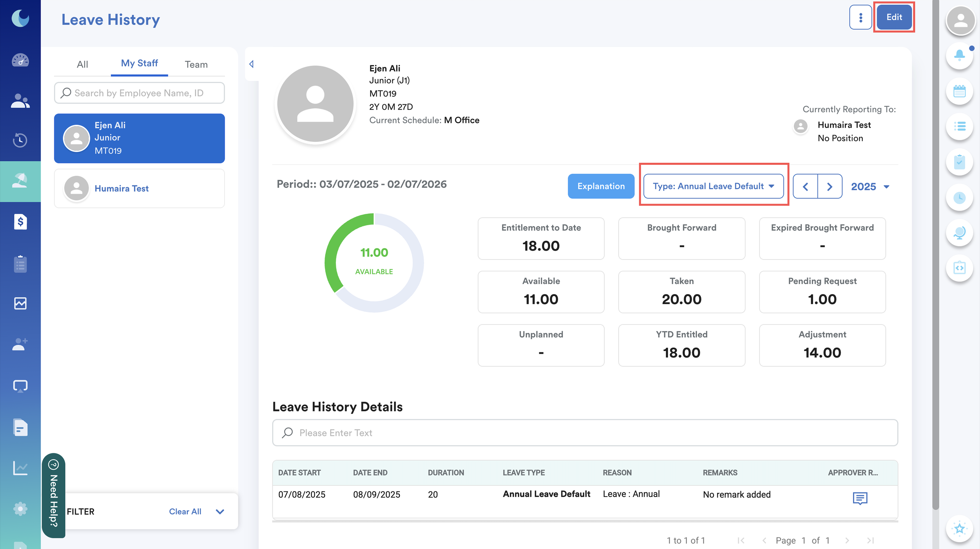This screenshot has width=980, height=549.
Task: Select Humaira Test in staff list
Action: [139, 188]
